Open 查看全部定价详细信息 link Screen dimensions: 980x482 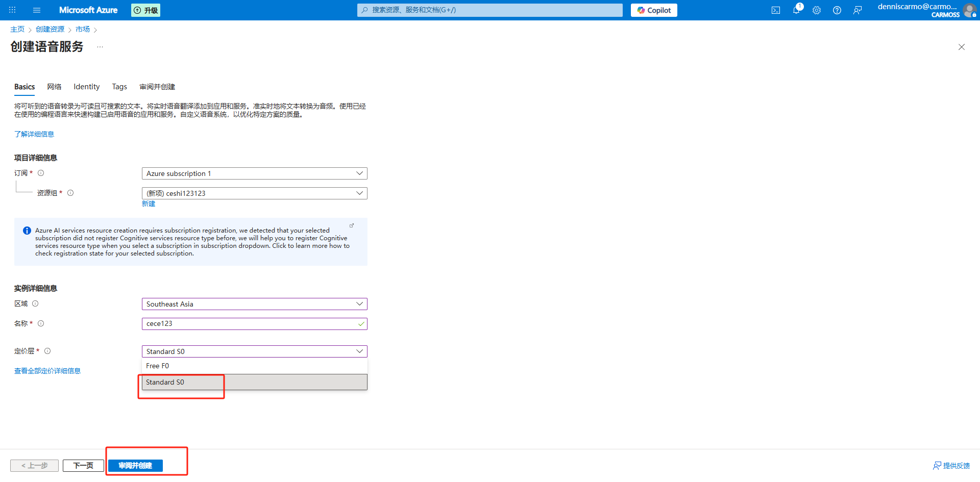47,371
